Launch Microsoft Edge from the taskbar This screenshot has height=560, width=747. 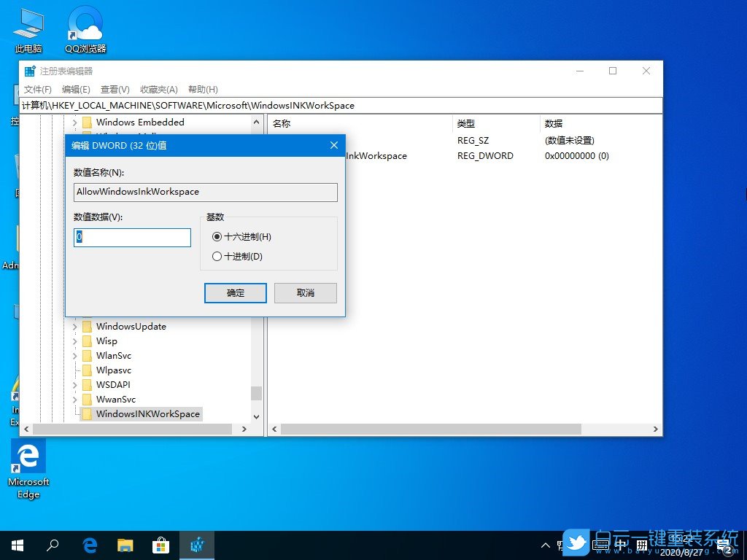[89, 545]
